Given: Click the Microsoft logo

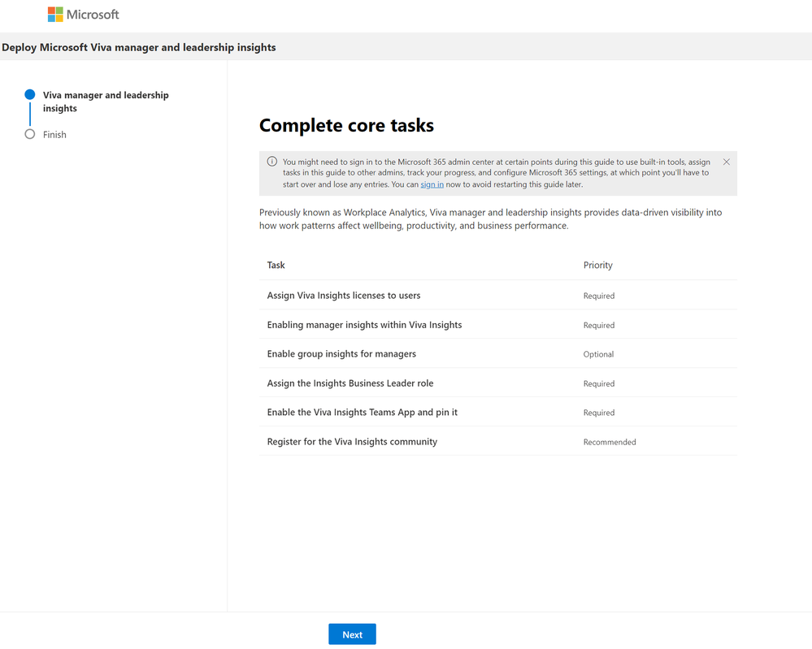Looking at the screenshot, I should tap(84, 15).
